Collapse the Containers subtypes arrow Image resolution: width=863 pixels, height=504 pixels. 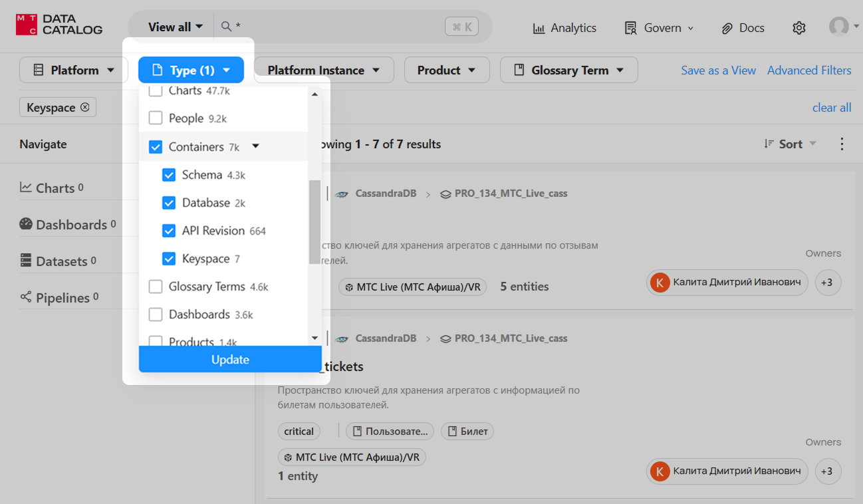pos(256,146)
